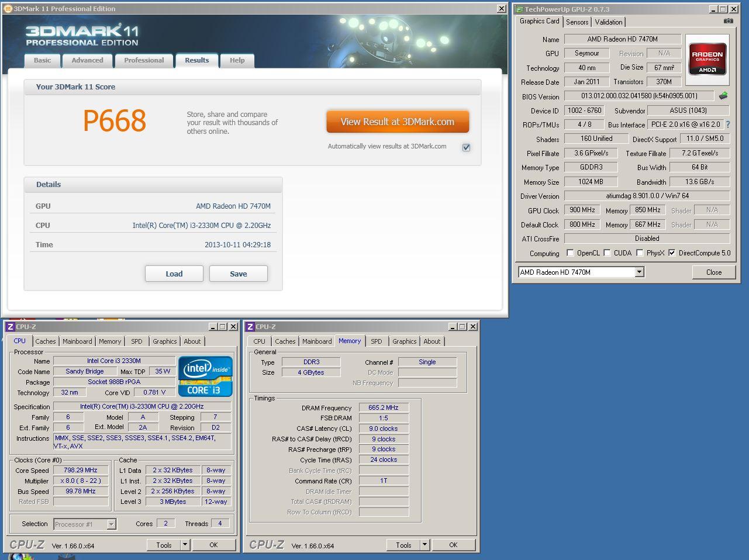
Task: Click the TechPowerUp GPU-Z title bar icon
Action: 519,9
